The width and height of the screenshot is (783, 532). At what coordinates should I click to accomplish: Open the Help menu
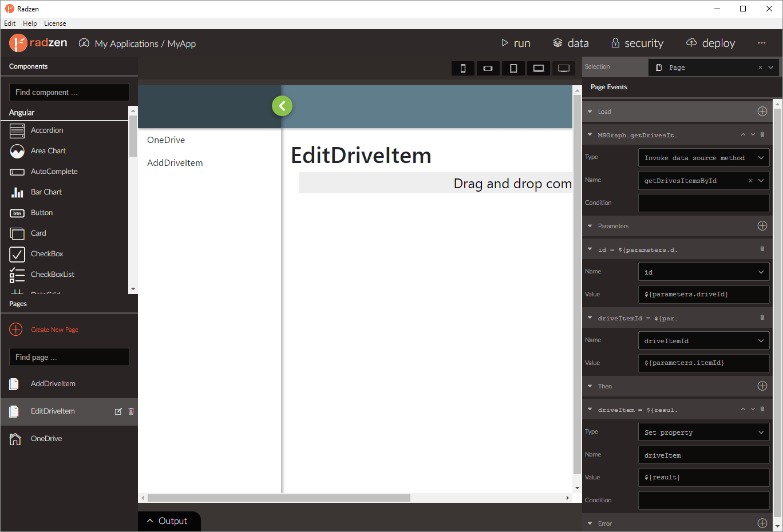coord(30,23)
